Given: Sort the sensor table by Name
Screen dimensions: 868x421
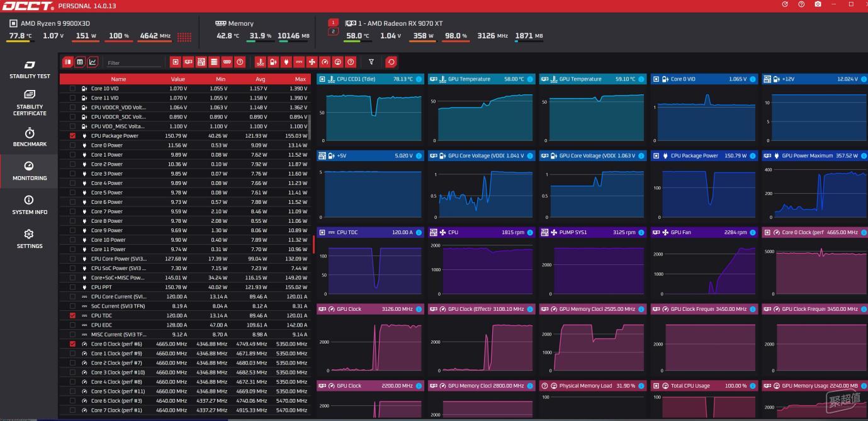Looking at the screenshot, I should click(118, 79).
